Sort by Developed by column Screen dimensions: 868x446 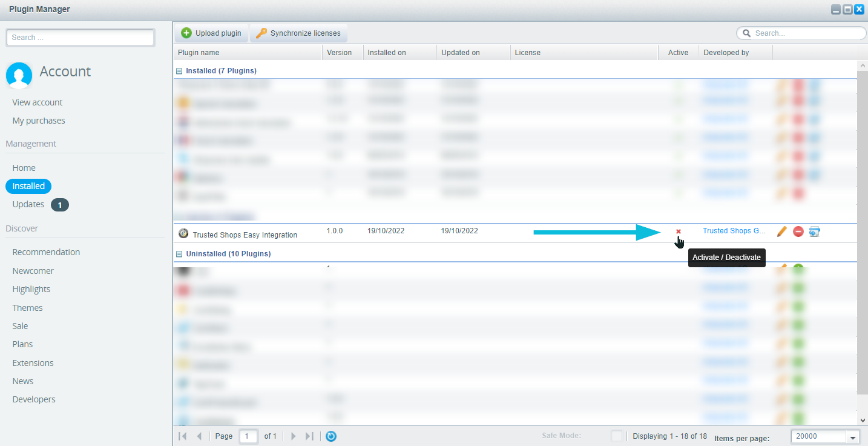pyautogui.click(x=735, y=53)
